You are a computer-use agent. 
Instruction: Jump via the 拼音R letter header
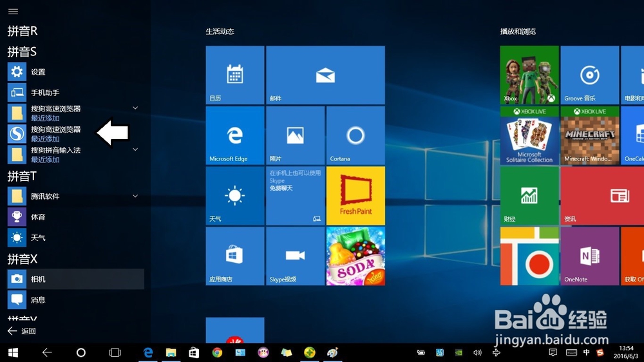(x=23, y=31)
